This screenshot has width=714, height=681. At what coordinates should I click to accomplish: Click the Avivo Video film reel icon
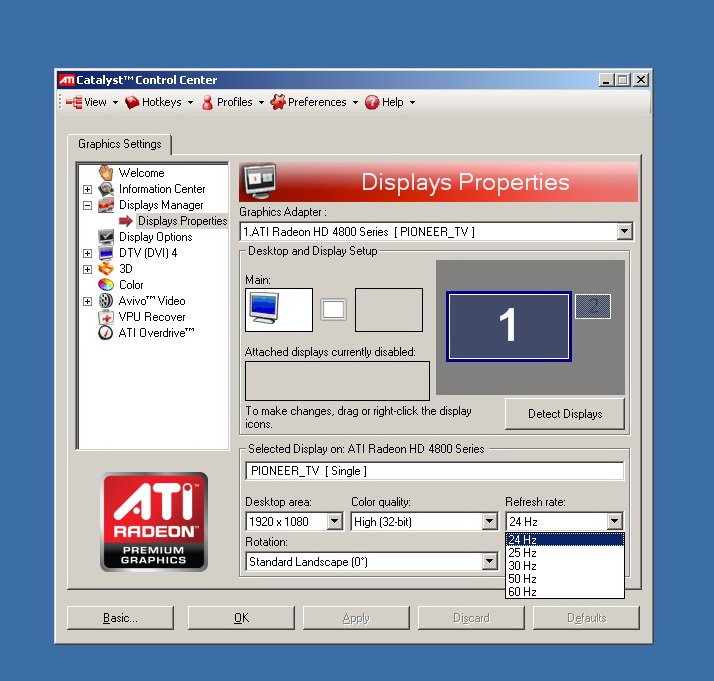pyautogui.click(x=106, y=300)
